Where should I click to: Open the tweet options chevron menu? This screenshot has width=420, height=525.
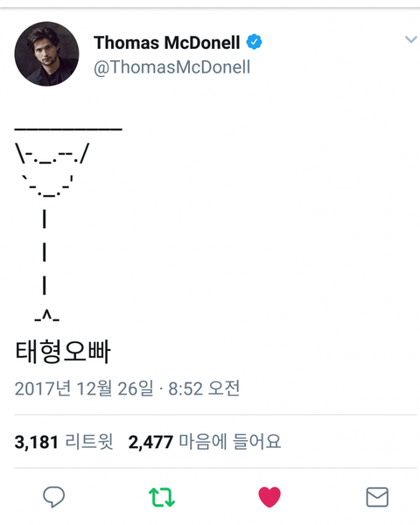point(410,39)
